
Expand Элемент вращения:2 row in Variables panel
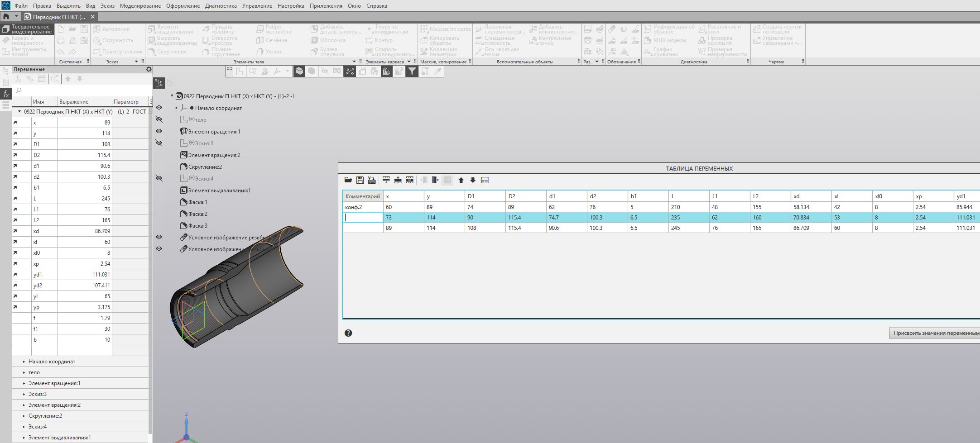pyautogui.click(x=24, y=405)
